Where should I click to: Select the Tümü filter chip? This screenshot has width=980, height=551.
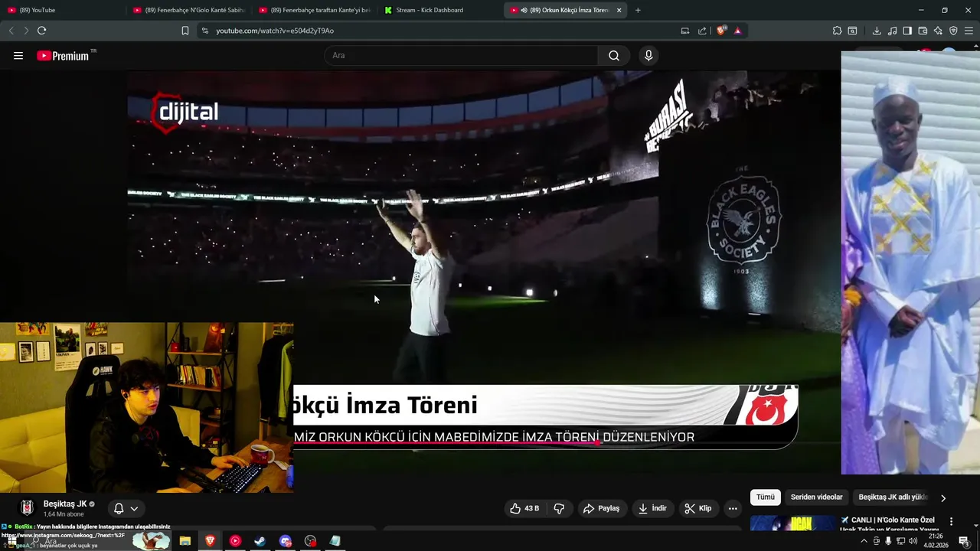[766, 497]
